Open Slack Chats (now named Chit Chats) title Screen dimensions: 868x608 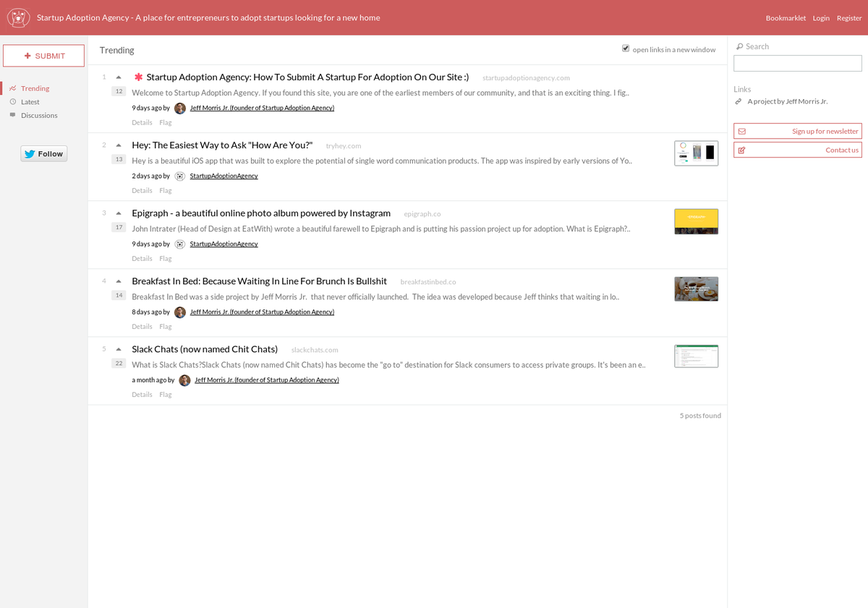pos(205,349)
